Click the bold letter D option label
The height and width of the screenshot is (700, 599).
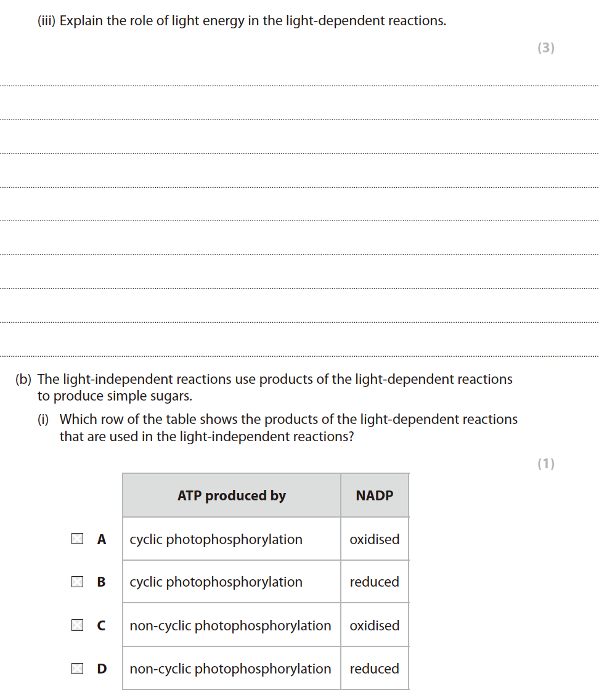(102, 669)
